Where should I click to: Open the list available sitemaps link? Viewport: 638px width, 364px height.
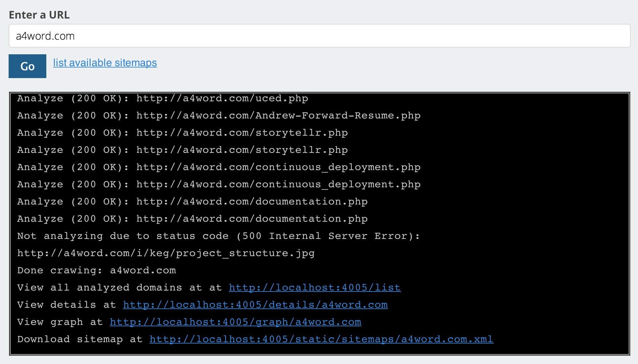tap(105, 63)
